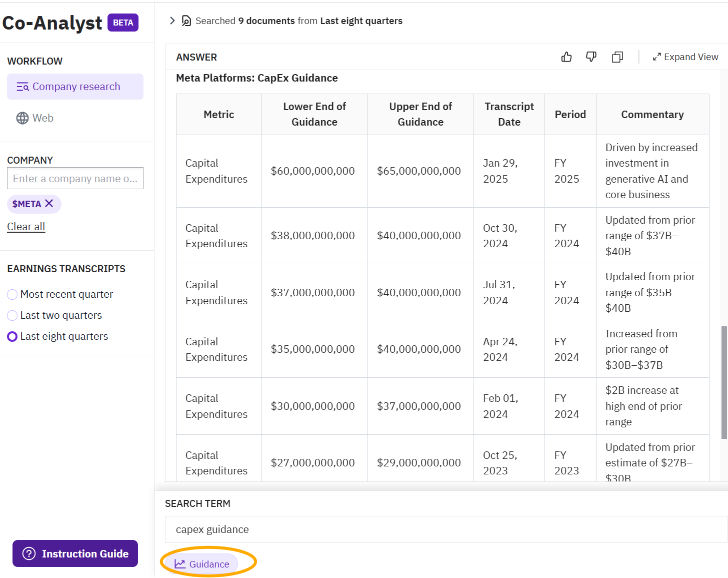Click the company name input field

point(75,179)
